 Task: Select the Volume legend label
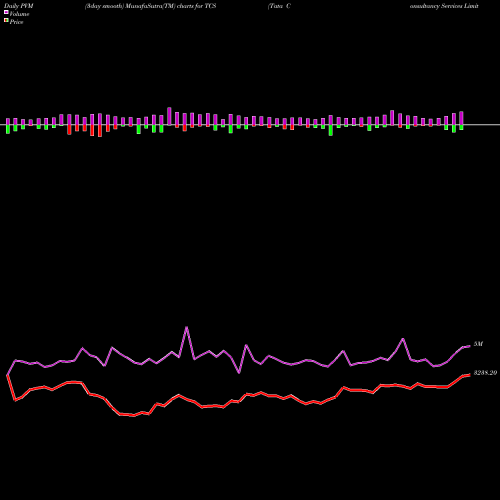[x=19, y=14]
